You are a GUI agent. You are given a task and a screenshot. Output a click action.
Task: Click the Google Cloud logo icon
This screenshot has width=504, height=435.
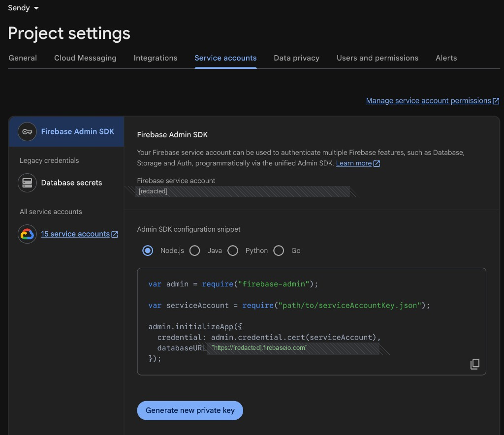28,234
